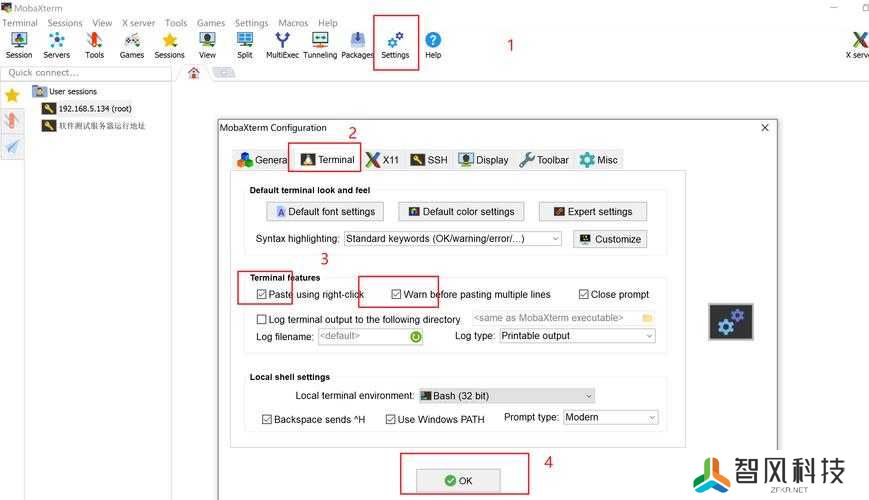The height and width of the screenshot is (500, 869).
Task: Select the 192.168.5.134 (root) session
Action: pyautogui.click(x=87, y=109)
